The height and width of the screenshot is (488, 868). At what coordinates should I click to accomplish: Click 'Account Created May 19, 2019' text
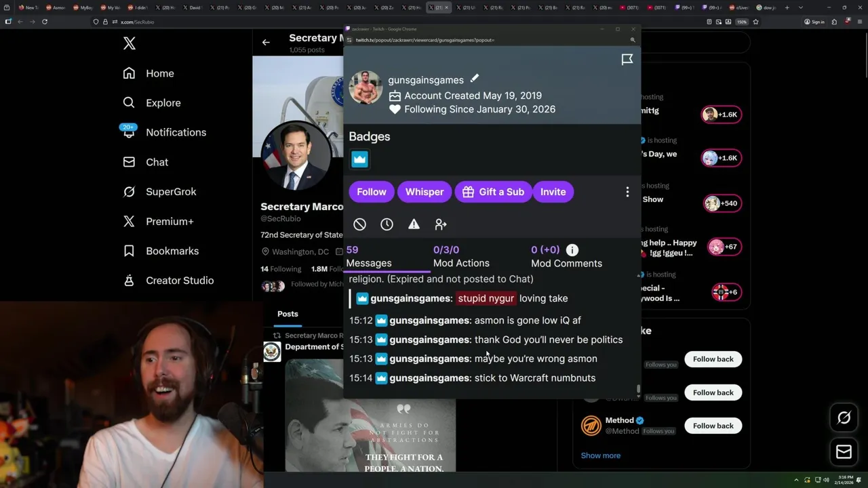click(473, 96)
